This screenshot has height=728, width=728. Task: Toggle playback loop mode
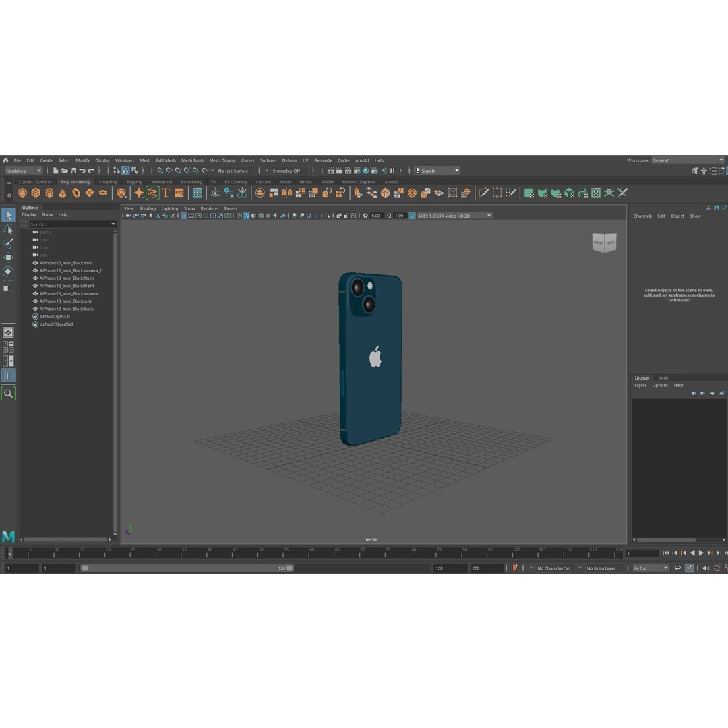[x=677, y=568]
